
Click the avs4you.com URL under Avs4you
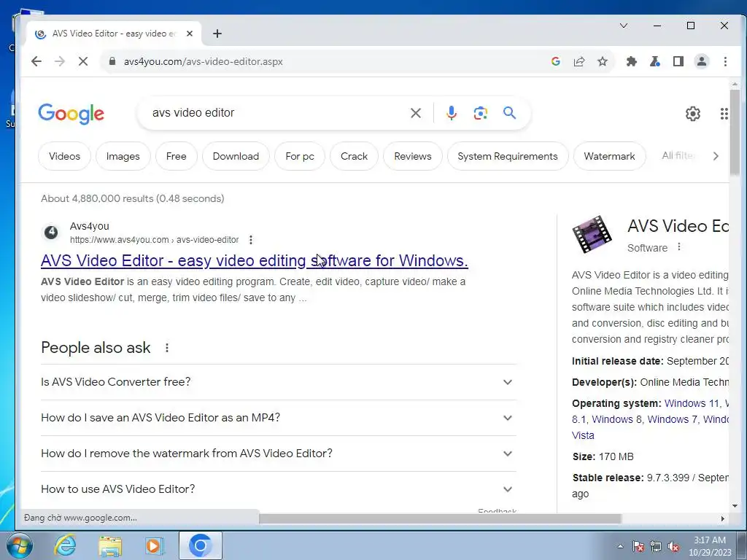[155, 240]
